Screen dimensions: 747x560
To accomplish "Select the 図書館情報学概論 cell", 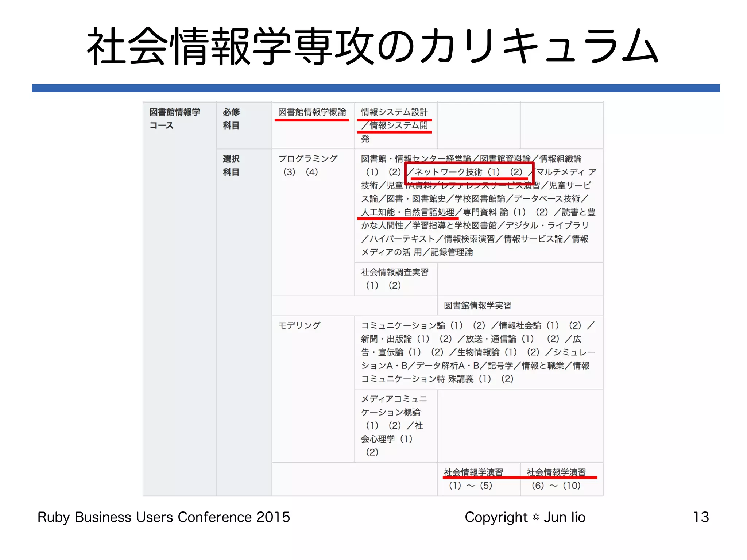I will click(x=313, y=125).
